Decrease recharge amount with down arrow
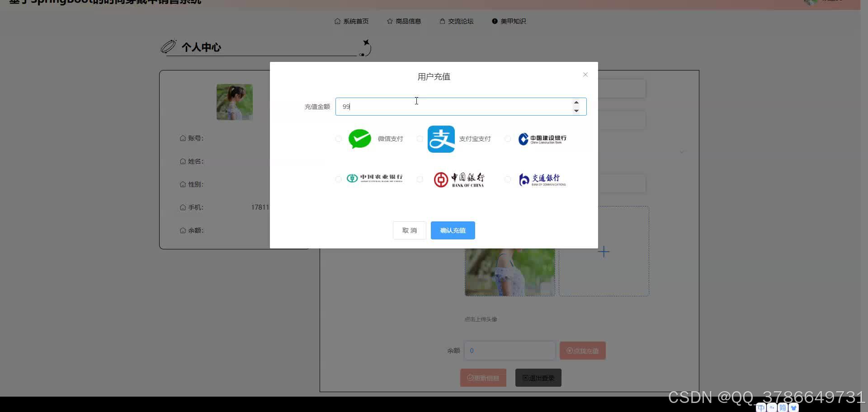The width and height of the screenshot is (868, 412). [x=576, y=111]
